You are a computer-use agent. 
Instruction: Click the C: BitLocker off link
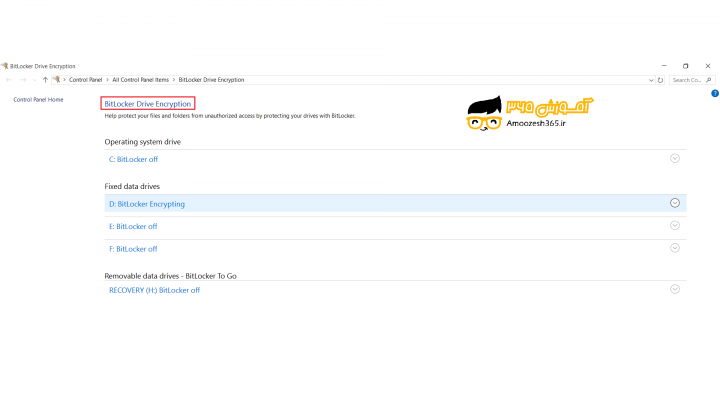click(x=133, y=159)
